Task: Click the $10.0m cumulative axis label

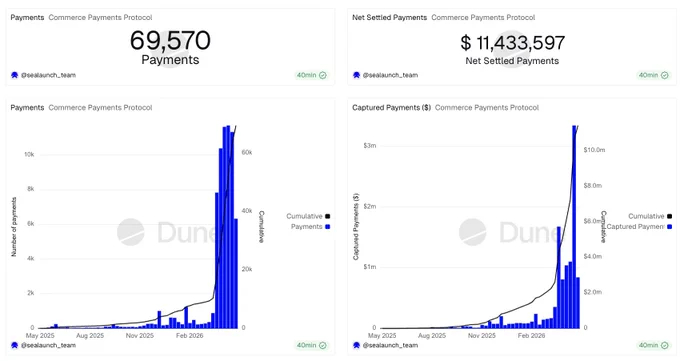Action: tap(594, 150)
